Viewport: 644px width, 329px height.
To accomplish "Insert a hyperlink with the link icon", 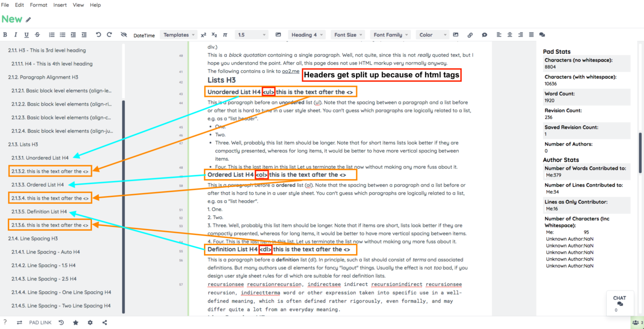I will pos(470,35).
